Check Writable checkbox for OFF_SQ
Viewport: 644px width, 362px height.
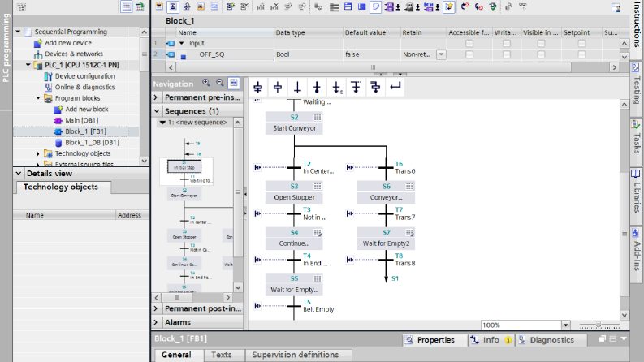pos(507,54)
